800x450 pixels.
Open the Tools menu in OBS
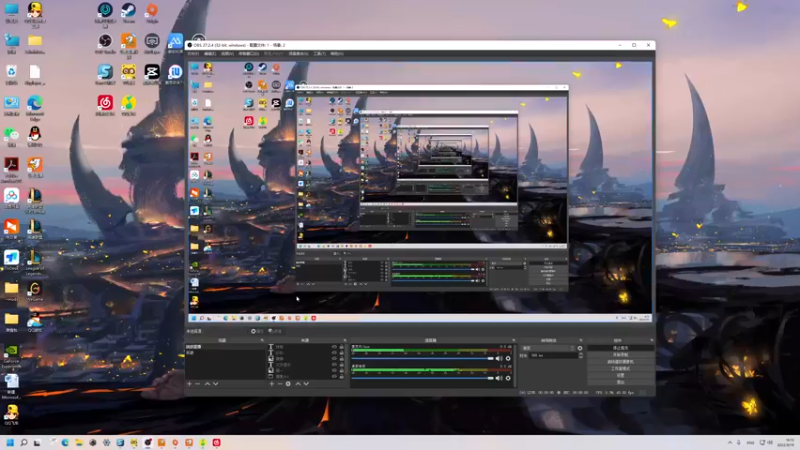(319, 54)
